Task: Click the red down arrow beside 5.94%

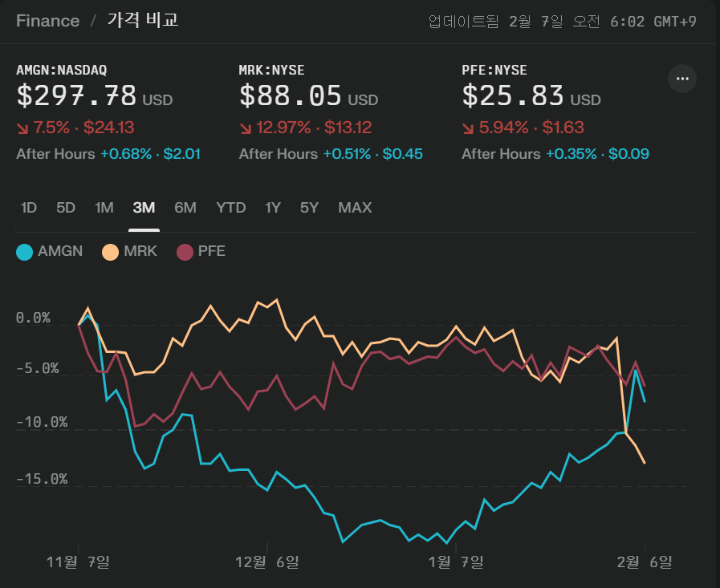Action: click(x=468, y=128)
